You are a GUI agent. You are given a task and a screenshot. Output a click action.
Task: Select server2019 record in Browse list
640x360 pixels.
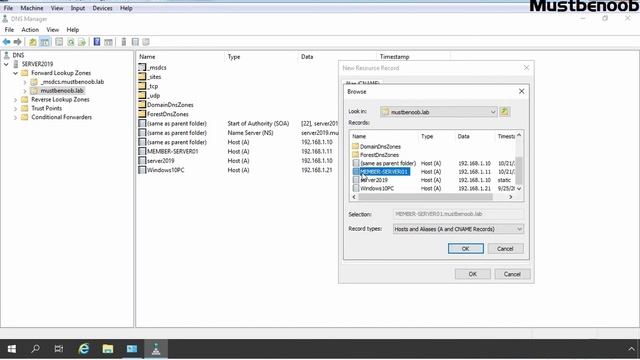tap(374, 180)
